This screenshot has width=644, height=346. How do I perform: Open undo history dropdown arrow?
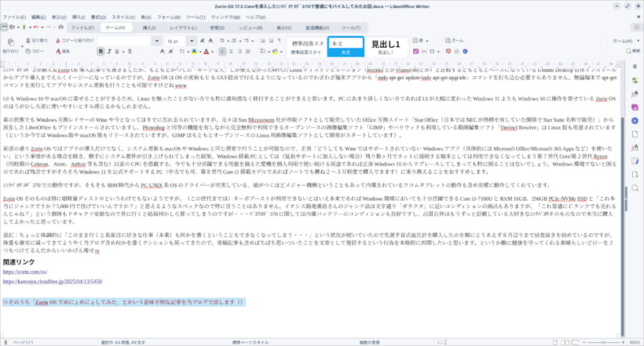pos(42,28)
